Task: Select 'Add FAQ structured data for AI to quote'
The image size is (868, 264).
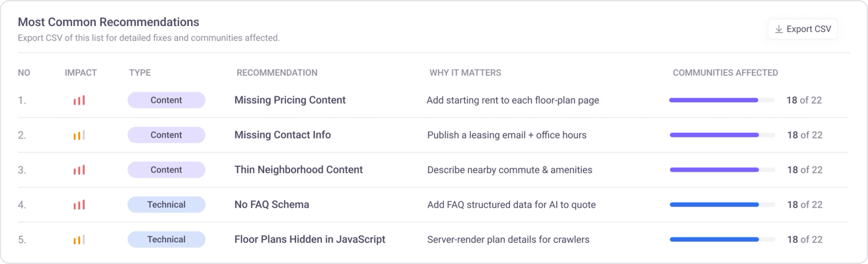Action: click(x=512, y=204)
